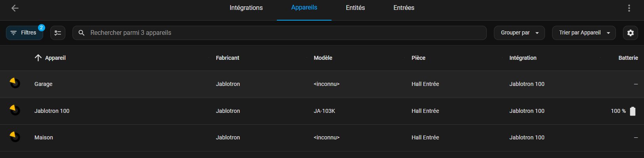The height and width of the screenshot is (158, 644).
Task: Open the Filtres panel
Action: (25, 33)
